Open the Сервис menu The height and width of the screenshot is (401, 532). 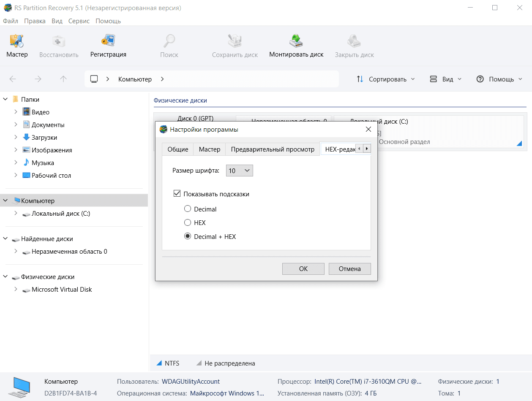(79, 21)
